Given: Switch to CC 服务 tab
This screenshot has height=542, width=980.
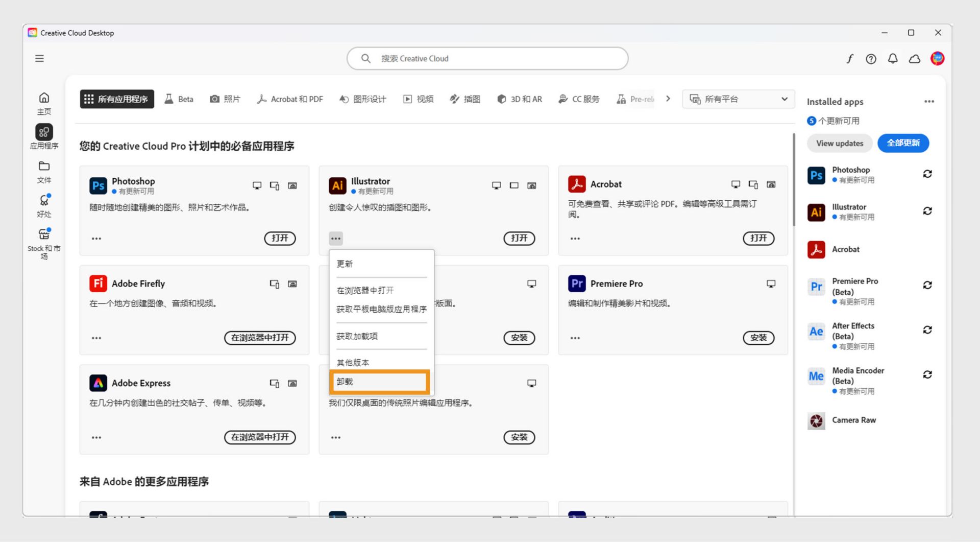Looking at the screenshot, I should pos(579,99).
